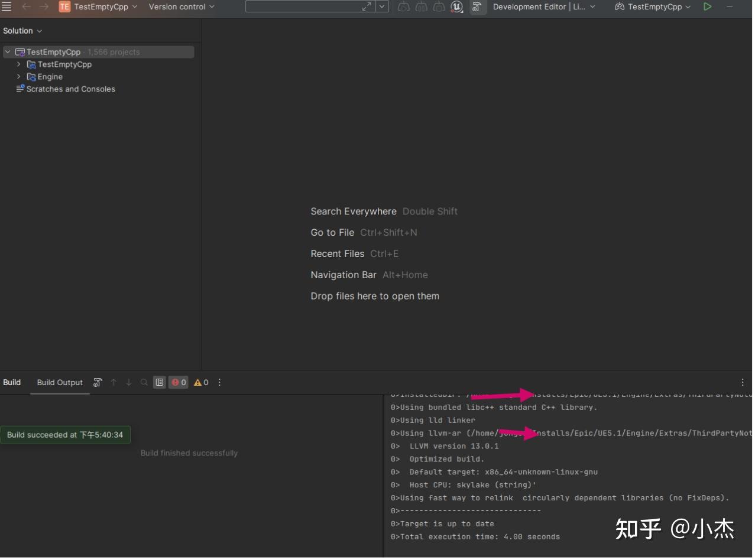This screenshot has height=560, width=755.
Task: Toggle the warnings filter showing 0 warnings
Action: [x=200, y=382]
